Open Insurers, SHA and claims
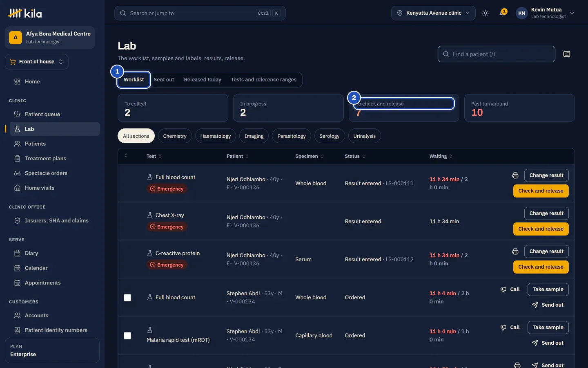 click(x=55, y=220)
